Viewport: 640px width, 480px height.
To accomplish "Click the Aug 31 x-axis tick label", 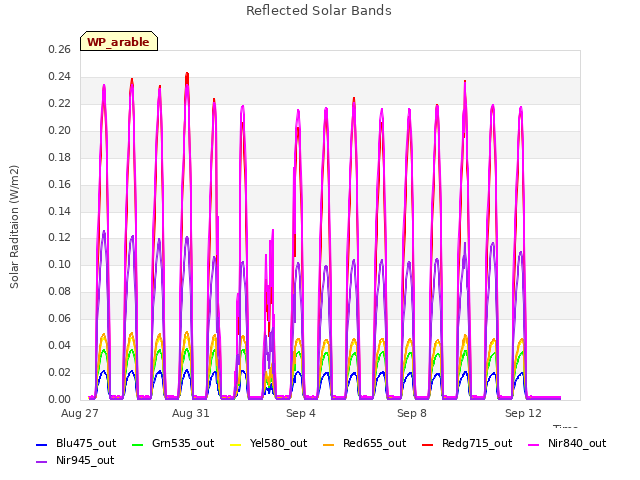I will pyautogui.click(x=191, y=413).
